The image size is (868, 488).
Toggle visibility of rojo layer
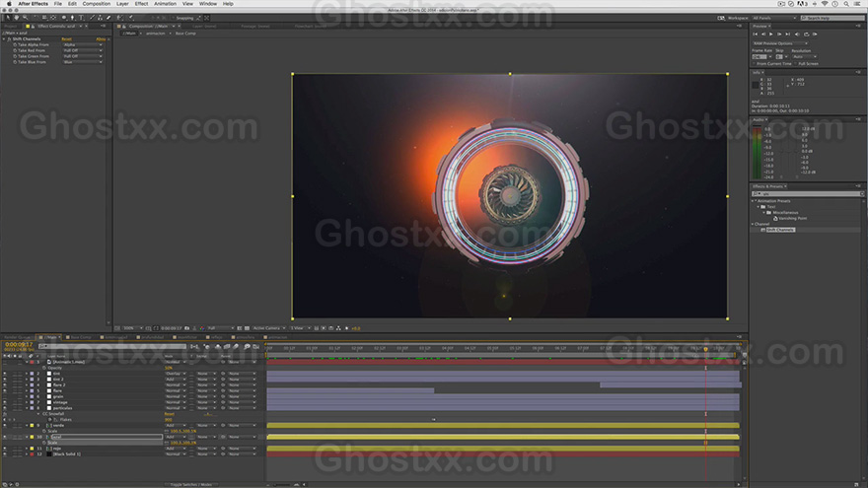tap(5, 449)
